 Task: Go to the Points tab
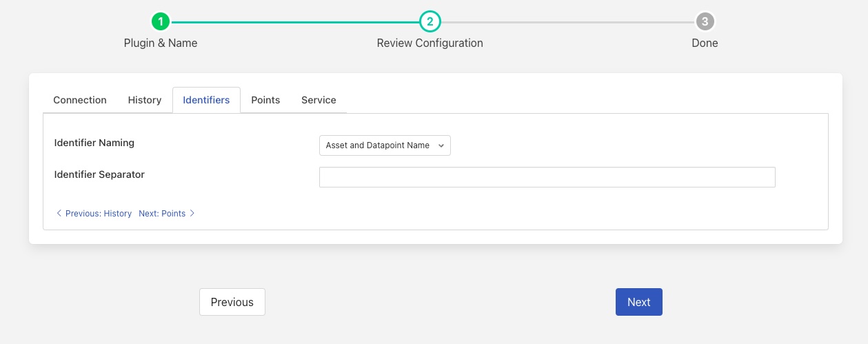point(265,100)
